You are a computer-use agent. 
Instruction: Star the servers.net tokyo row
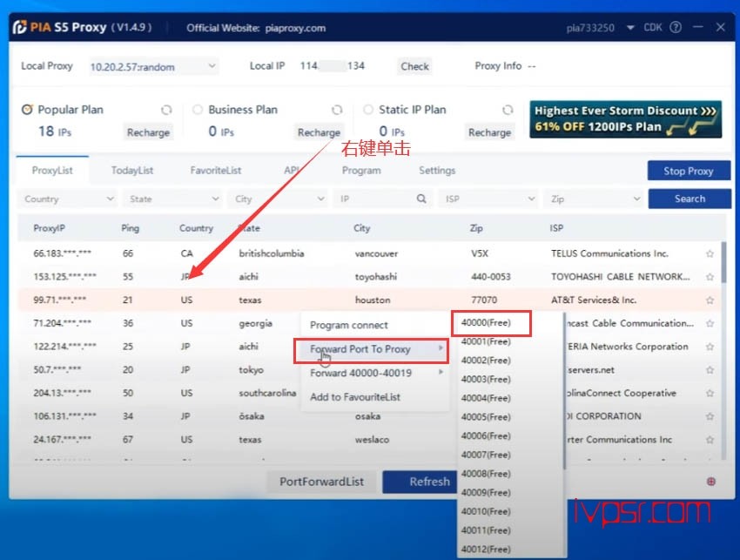(x=710, y=370)
